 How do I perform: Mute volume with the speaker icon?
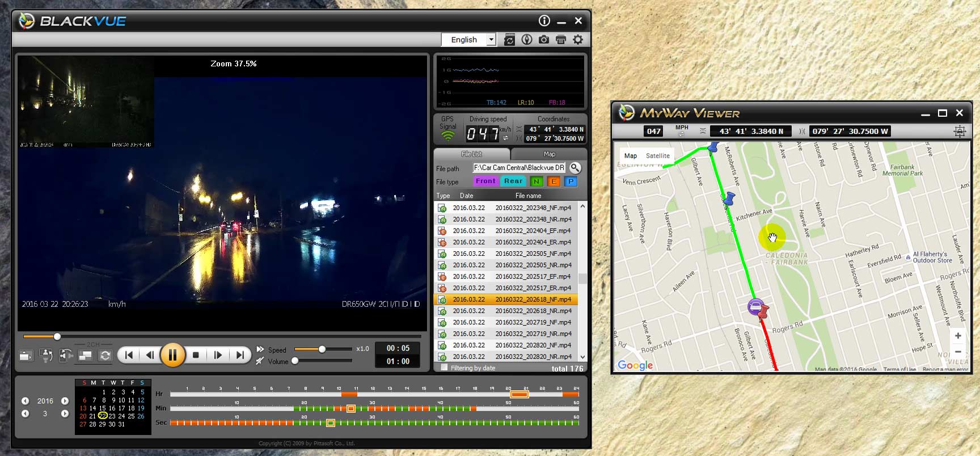coord(260,361)
